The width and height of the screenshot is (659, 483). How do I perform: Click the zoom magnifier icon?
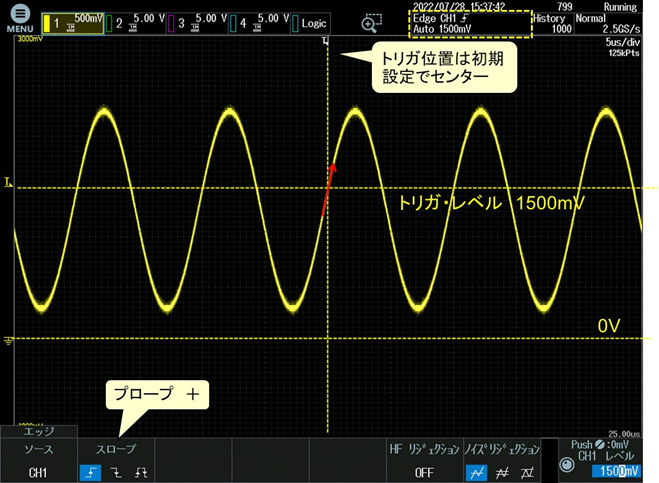click(x=371, y=24)
